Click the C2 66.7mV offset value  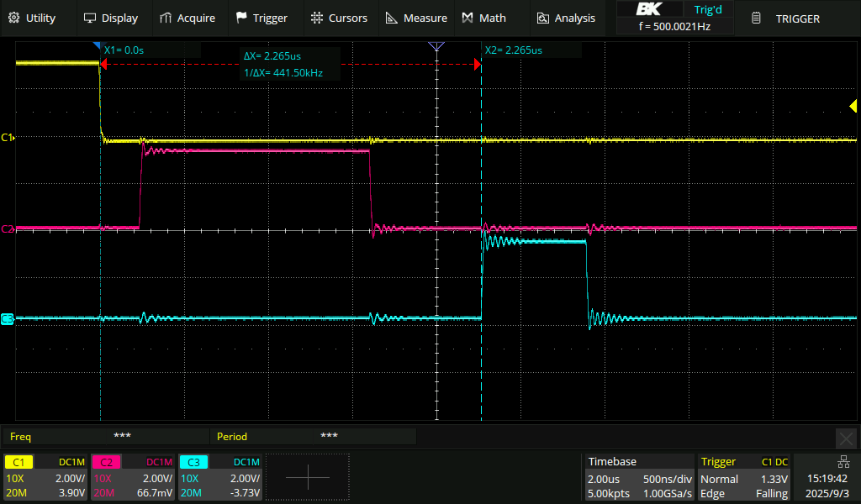click(155, 493)
